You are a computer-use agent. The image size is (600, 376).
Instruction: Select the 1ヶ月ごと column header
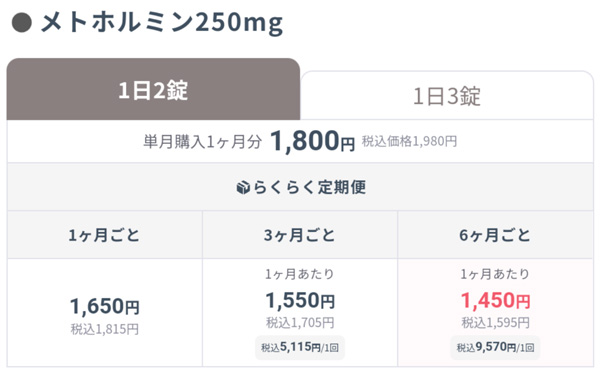click(104, 234)
